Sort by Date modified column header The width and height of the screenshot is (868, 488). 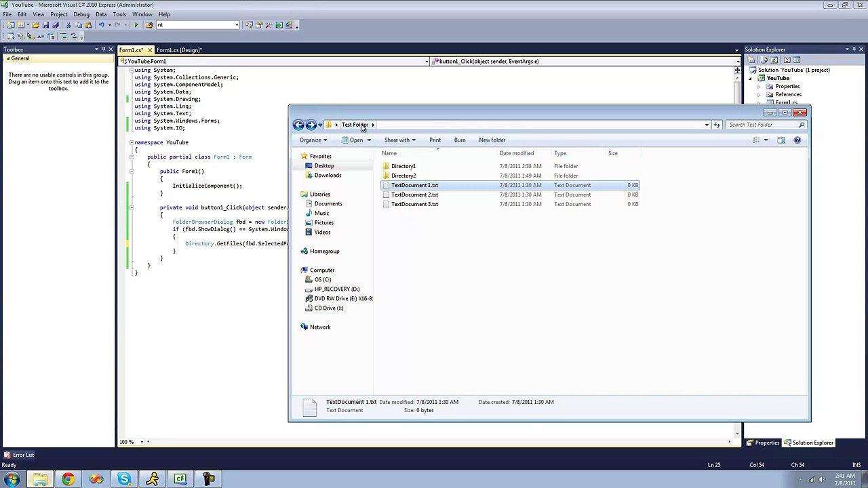click(517, 153)
